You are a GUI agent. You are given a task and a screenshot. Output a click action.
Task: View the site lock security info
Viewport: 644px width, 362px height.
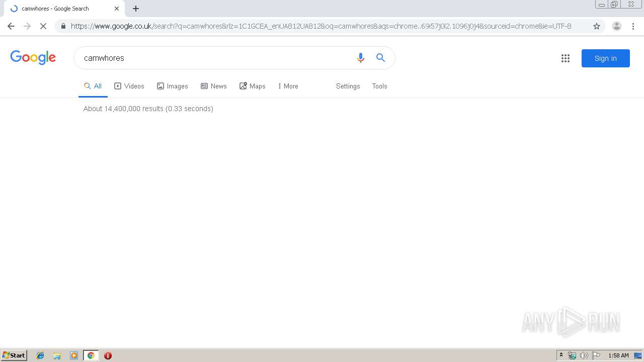(x=63, y=26)
